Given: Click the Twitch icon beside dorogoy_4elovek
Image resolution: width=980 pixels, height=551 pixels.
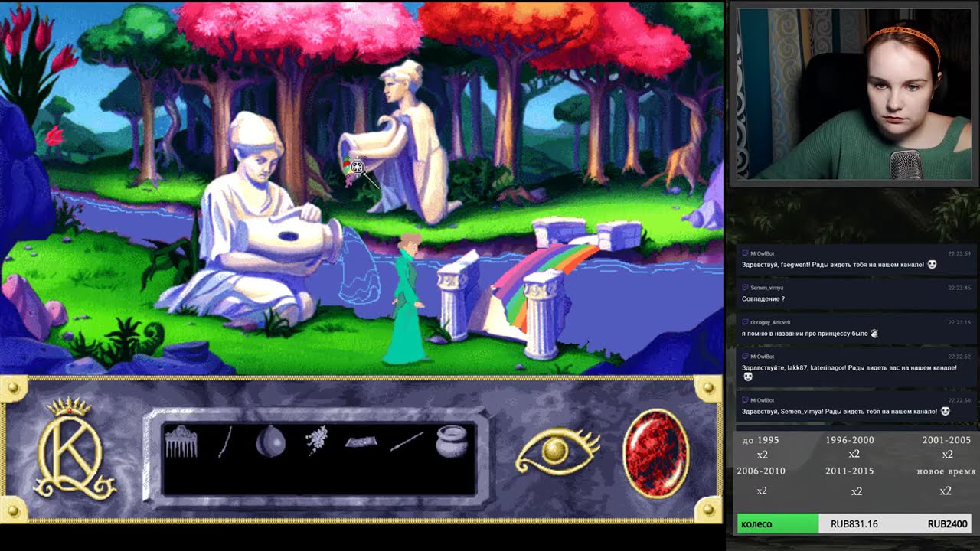Looking at the screenshot, I should pos(746,322).
